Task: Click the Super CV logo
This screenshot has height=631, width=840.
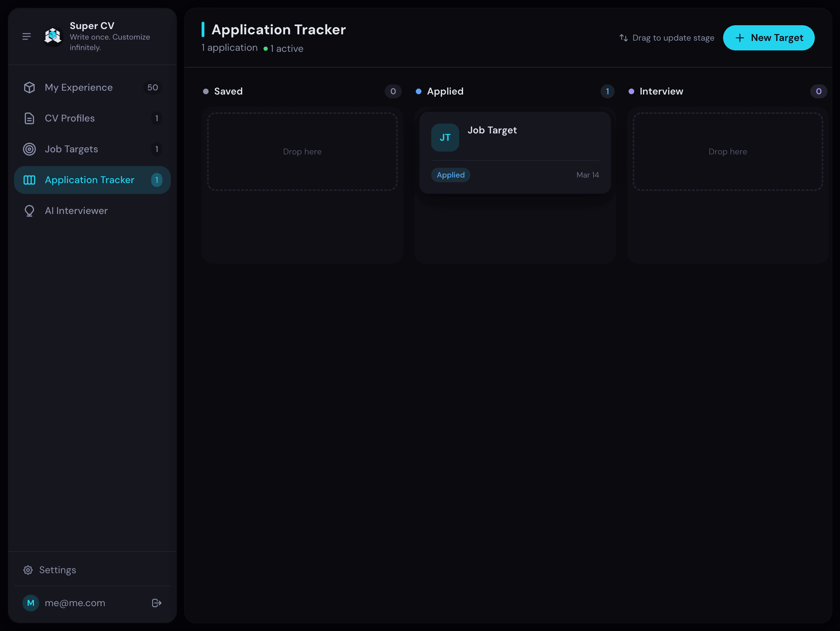Action: [53, 36]
